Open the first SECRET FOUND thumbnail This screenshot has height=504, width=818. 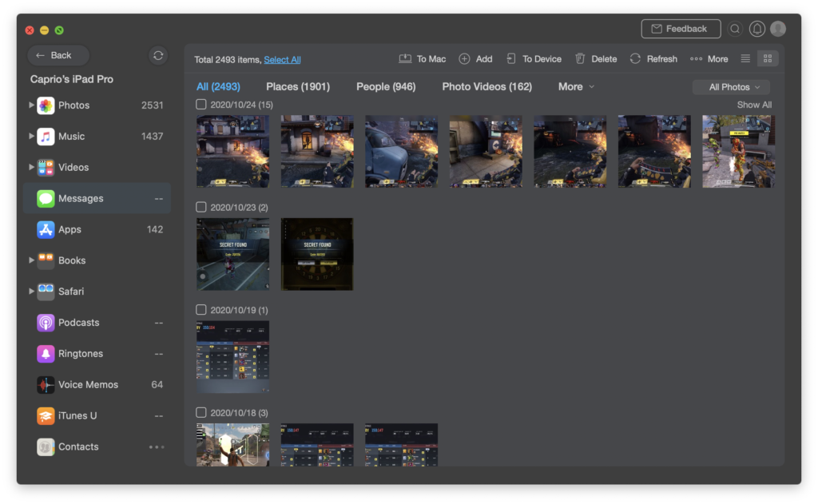pyautogui.click(x=232, y=254)
